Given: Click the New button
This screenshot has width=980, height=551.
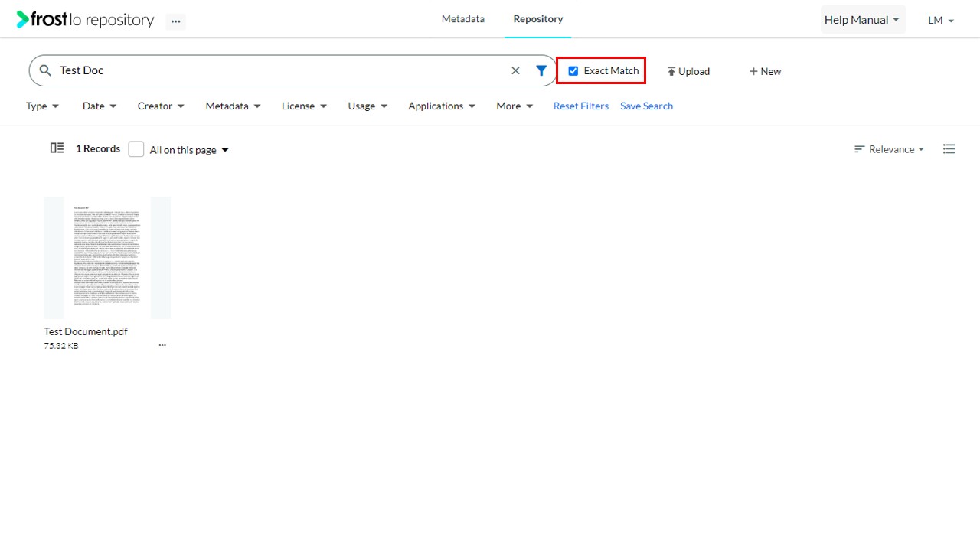Looking at the screenshot, I should (x=765, y=71).
